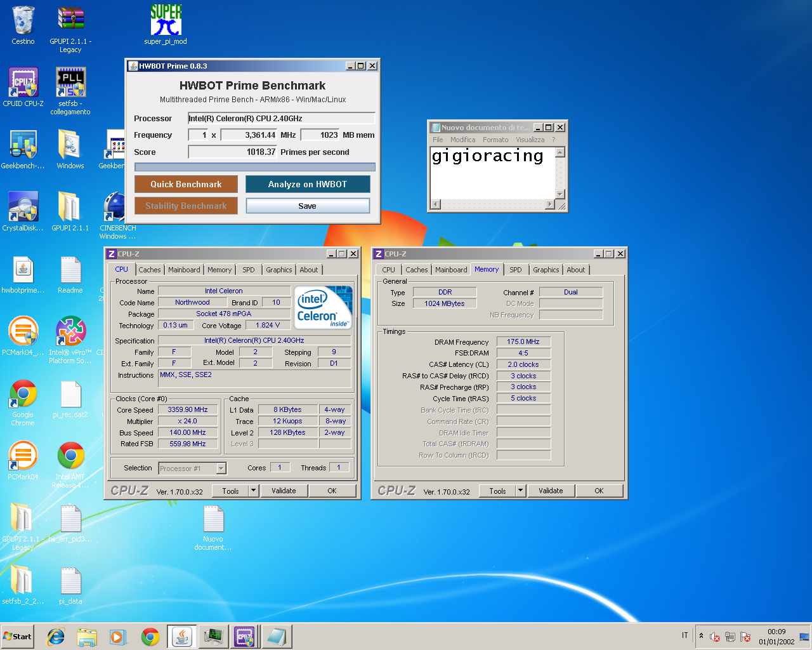Open the GPUPI 2.1.1 - Legacy archive icon
Viewport: 812px width, 650px height.
(70, 29)
